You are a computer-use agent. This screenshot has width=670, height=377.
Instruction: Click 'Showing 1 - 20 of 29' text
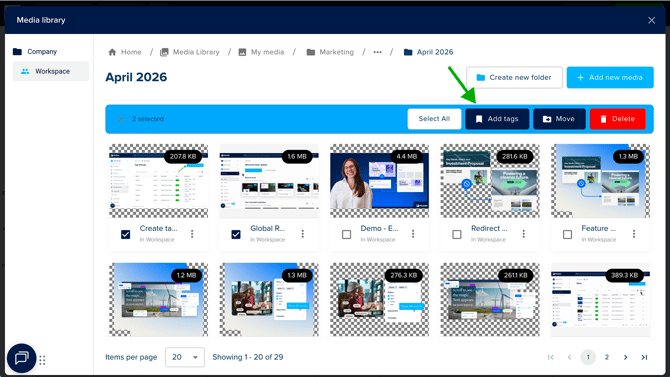click(248, 357)
